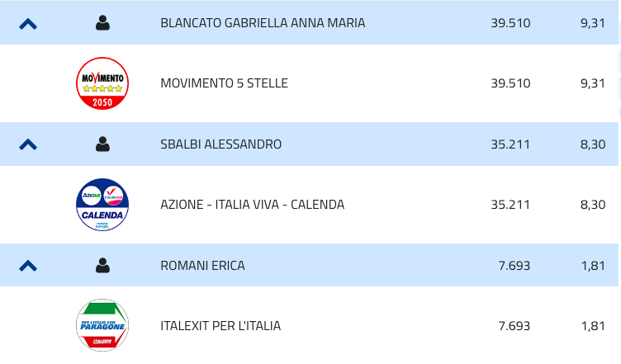Select candidate name Romani Erica
This screenshot has width=621, height=364.
click(x=202, y=266)
